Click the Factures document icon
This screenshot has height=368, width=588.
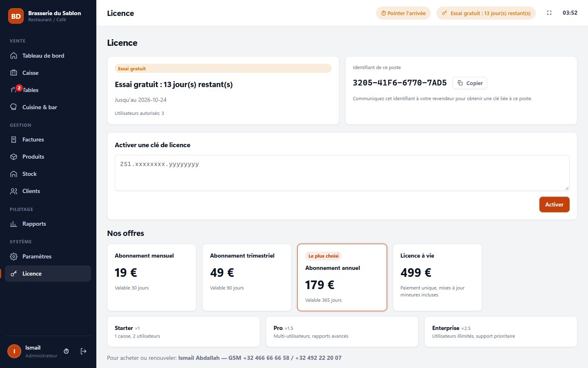(13, 139)
